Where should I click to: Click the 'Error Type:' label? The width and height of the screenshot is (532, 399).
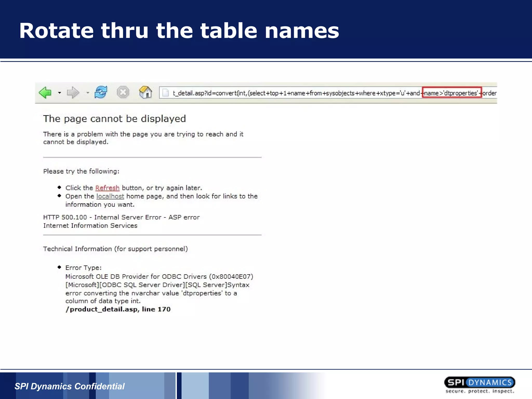coord(83,268)
